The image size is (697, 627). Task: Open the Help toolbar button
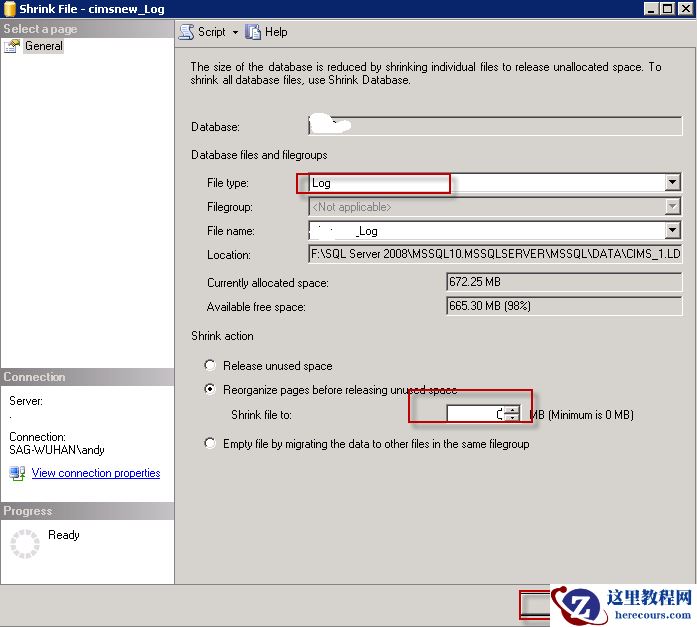point(266,32)
